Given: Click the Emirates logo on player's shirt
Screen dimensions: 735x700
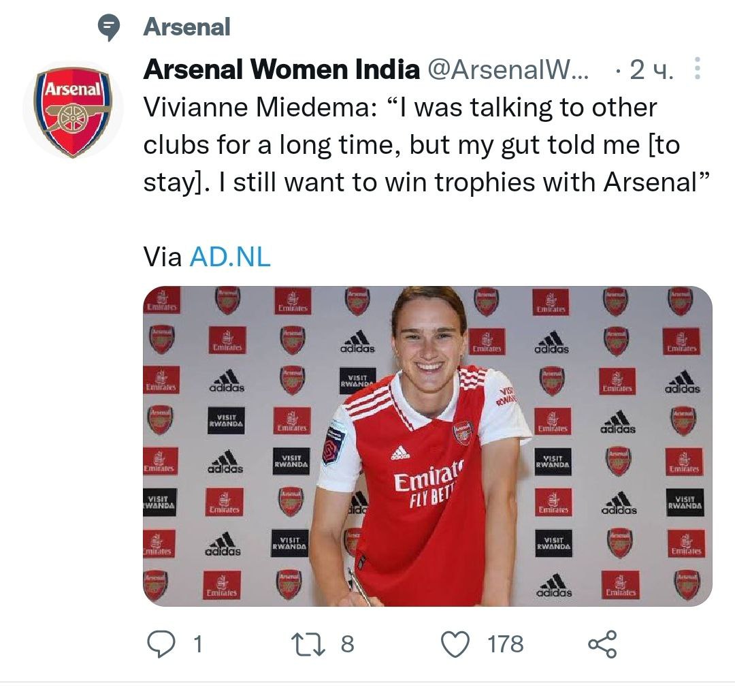Looking at the screenshot, I should click(429, 480).
